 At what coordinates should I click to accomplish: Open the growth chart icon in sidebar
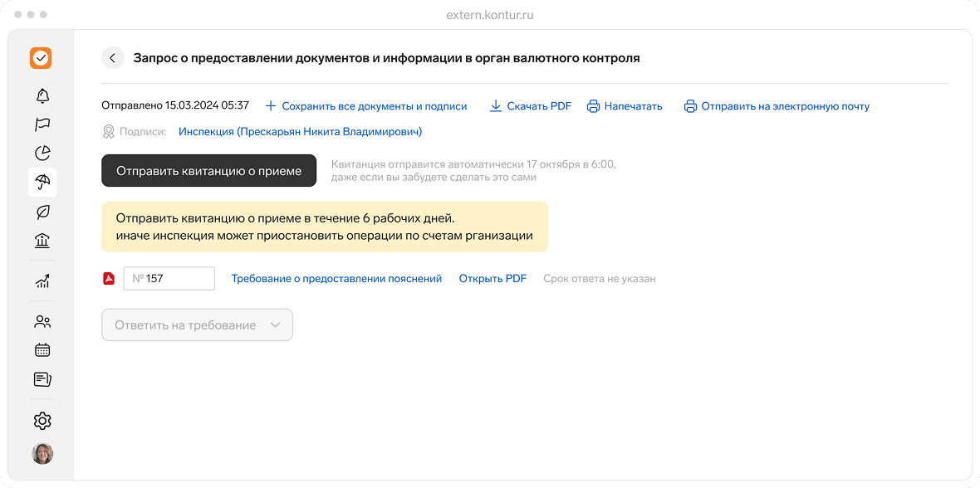(42, 281)
